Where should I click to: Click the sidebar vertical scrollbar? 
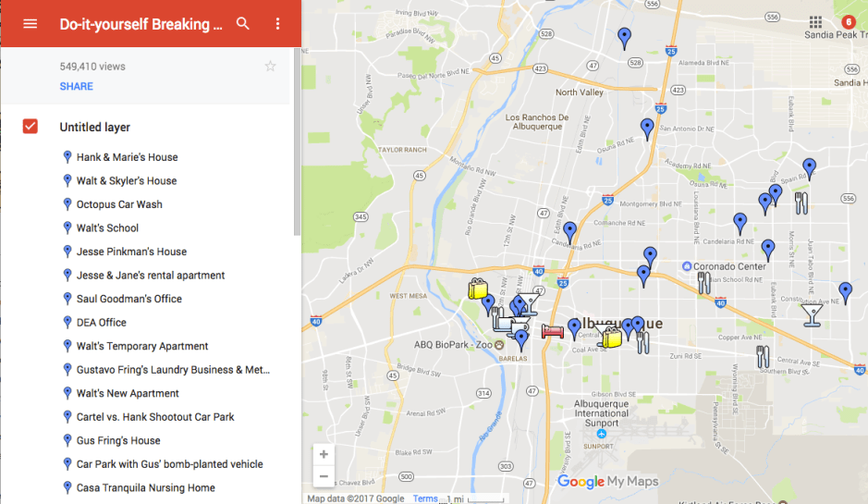click(x=296, y=139)
